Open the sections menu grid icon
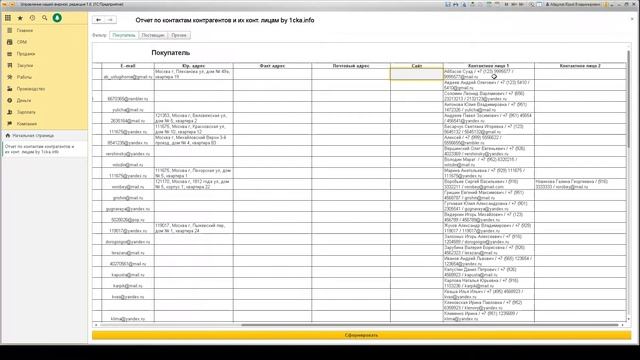 point(8,18)
